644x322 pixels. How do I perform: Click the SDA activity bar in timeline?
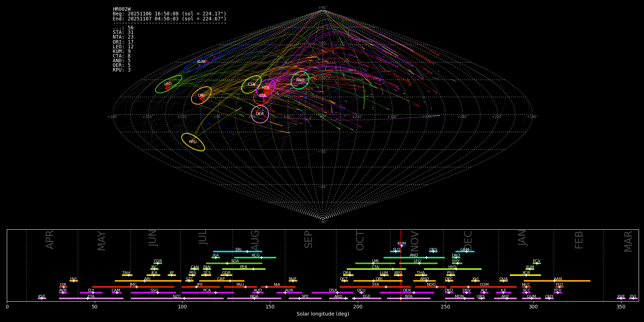(x=234, y=263)
